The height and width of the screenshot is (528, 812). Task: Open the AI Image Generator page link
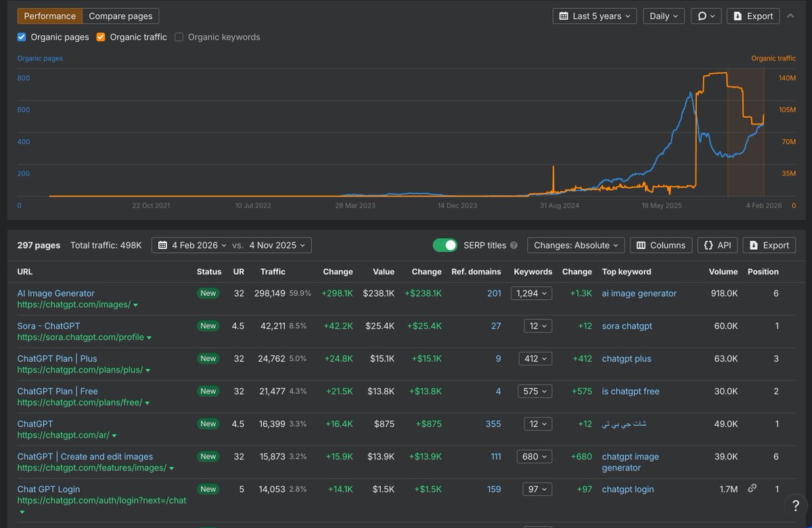(56, 293)
